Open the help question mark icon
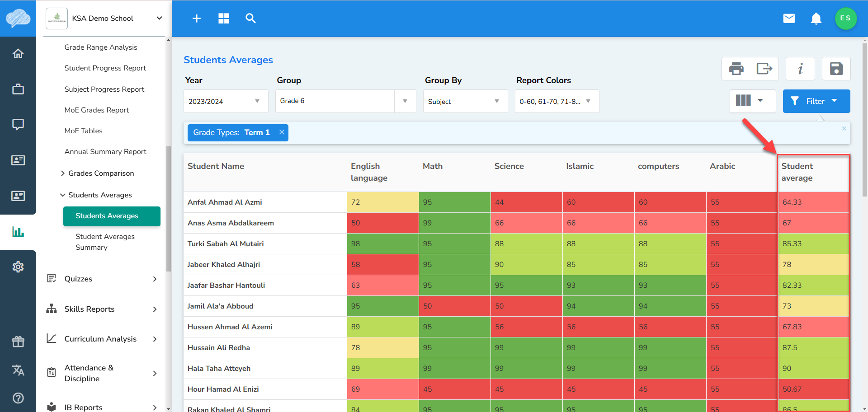The height and width of the screenshot is (412, 868). click(18, 398)
